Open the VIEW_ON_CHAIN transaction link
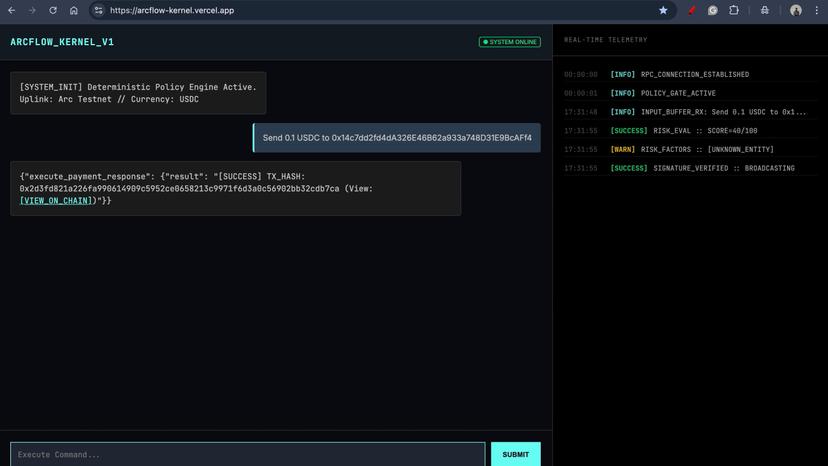This screenshot has height=466, width=828. point(56,201)
